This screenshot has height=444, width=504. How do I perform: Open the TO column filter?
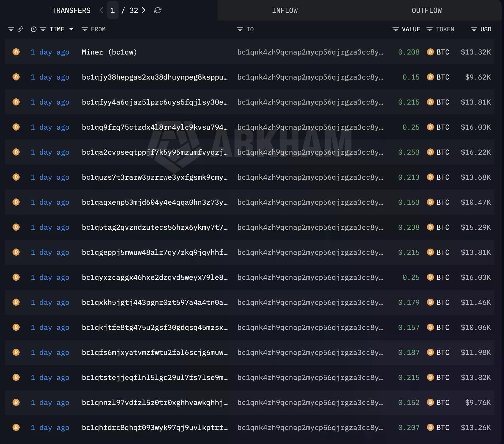(240, 29)
